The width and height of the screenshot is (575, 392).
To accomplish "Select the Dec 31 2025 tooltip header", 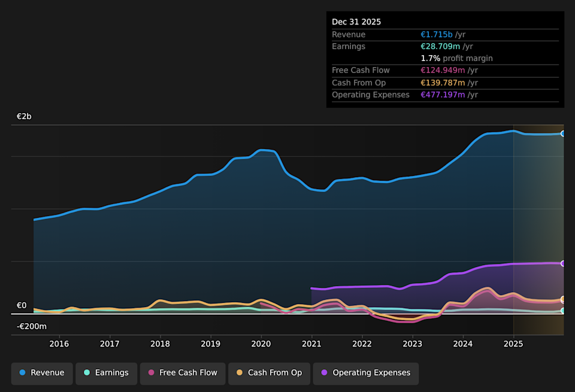I will [357, 22].
